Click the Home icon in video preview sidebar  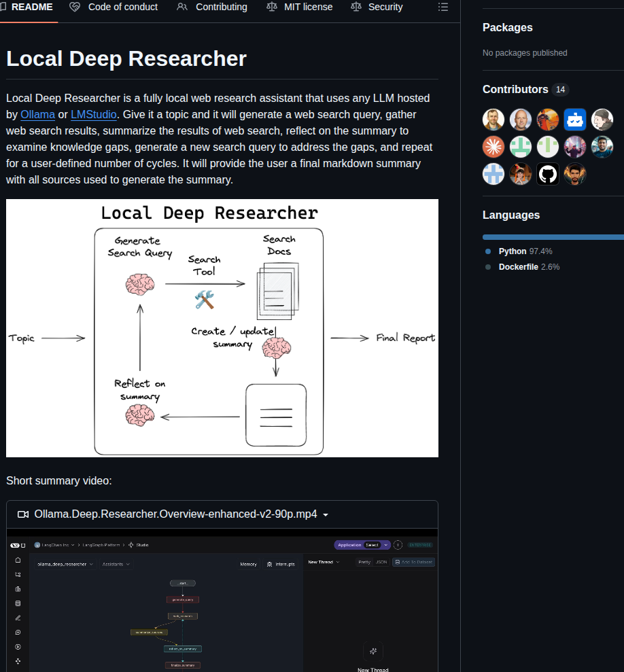pyautogui.click(x=18, y=560)
